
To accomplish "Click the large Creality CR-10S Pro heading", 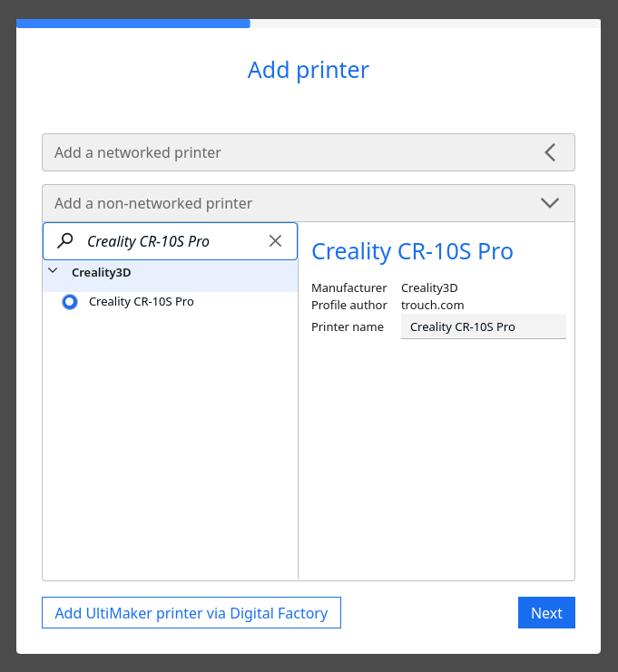I will click(x=412, y=251).
